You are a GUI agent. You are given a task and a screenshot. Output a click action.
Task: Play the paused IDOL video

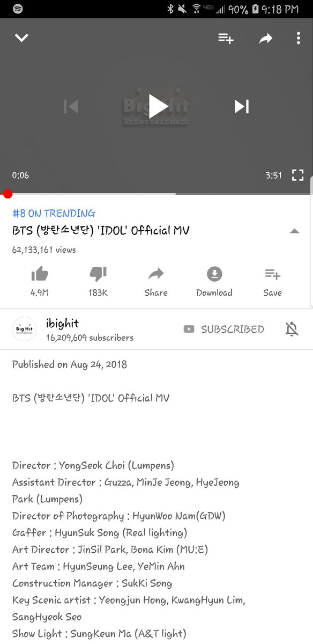click(x=158, y=106)
